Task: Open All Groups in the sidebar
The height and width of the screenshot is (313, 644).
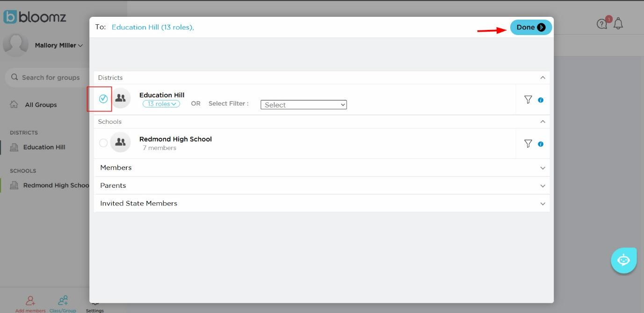Action: 41,105
